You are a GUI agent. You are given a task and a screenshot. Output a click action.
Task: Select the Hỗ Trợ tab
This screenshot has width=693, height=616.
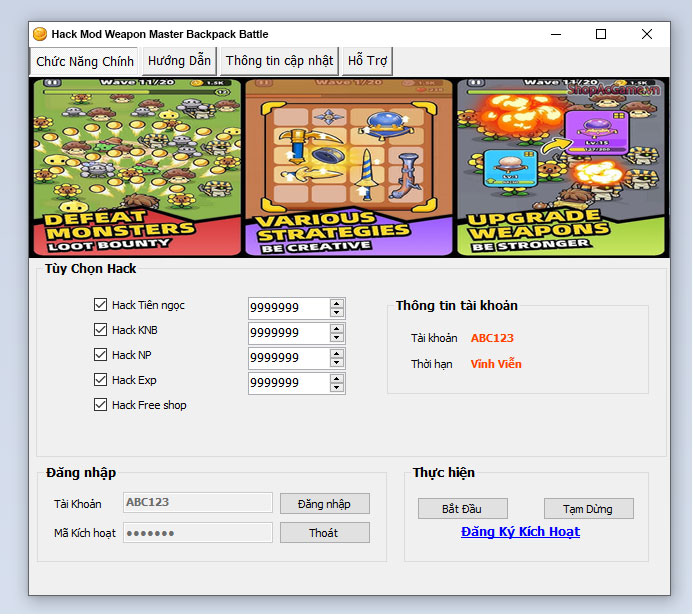tap(367, 61)
